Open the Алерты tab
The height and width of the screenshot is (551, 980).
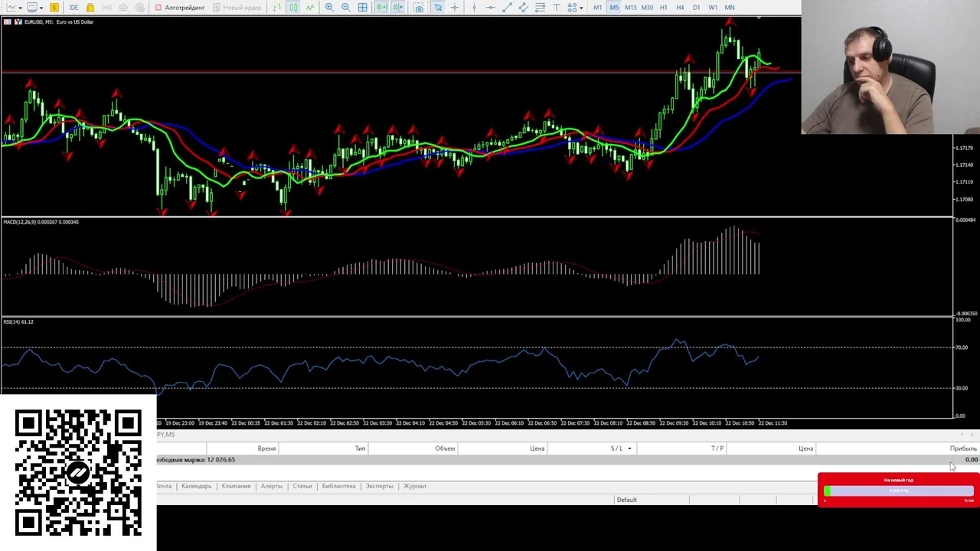click(x=271, y=486)
